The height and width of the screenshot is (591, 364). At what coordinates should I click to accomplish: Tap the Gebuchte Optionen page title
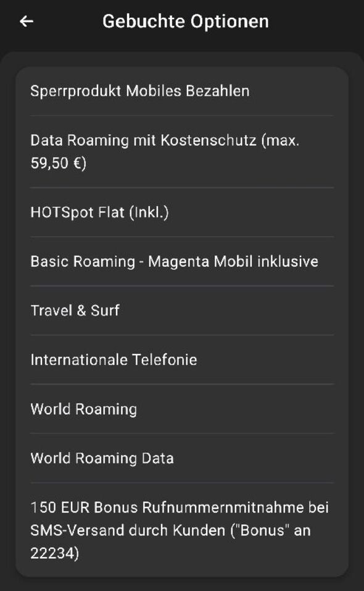(186, 22)
